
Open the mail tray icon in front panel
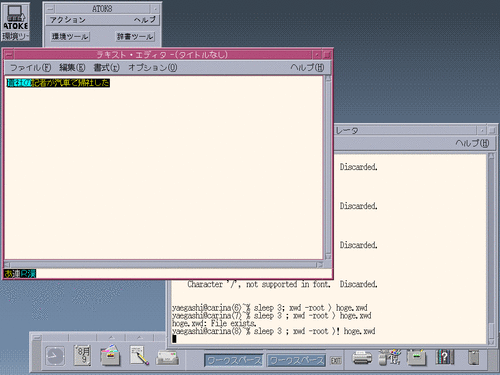167,358
